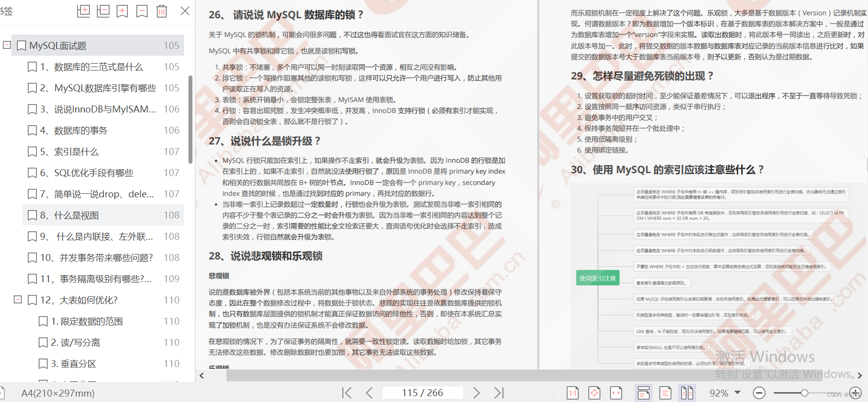This screenshot has width=868, height=402.
Task: Click the bookmark panel vertical scrollbar
Action: point(190,119)
